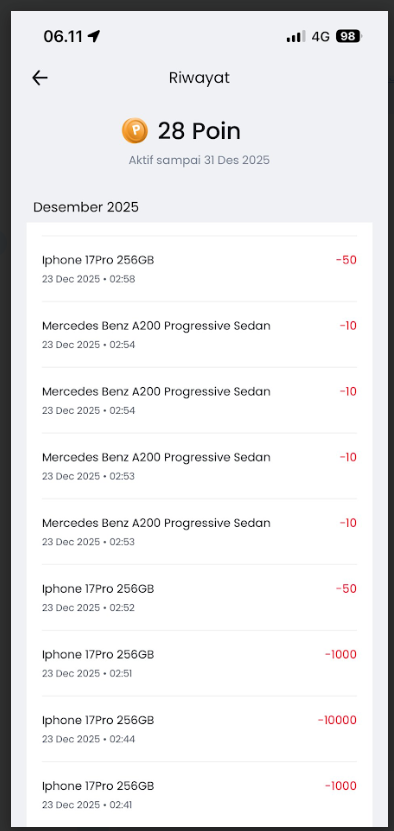The width and height of the screenshot is (394, 831).
Task: Tap the cellular signal bars icon
Action: pos(296,36)
